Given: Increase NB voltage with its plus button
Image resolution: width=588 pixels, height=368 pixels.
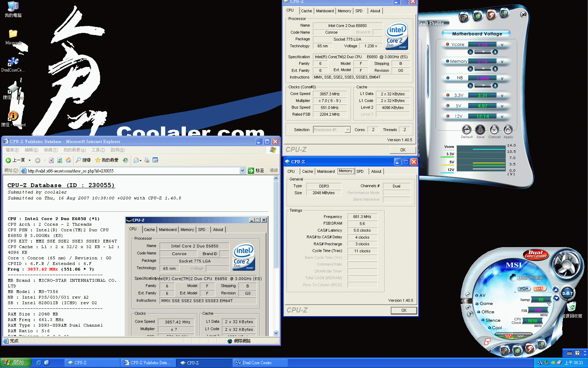Looking at the screenshot, I should 495,86.
